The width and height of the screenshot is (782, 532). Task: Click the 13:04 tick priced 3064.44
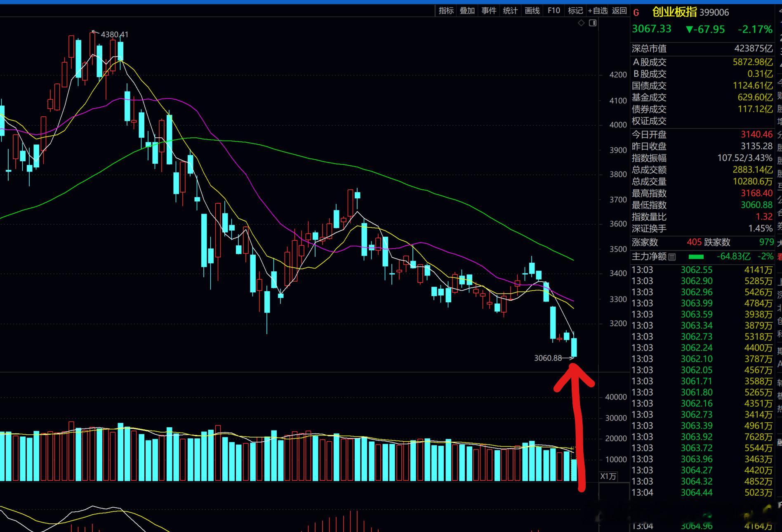[702, 493]
